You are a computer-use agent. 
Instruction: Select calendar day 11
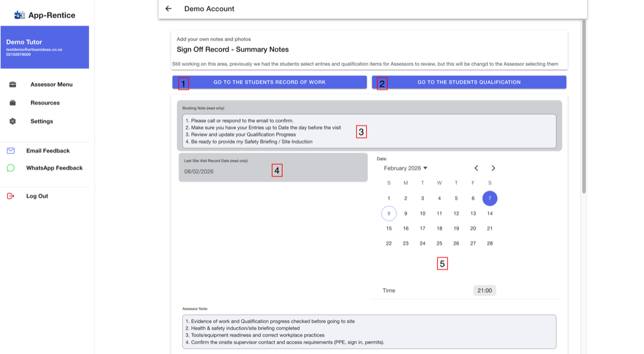(440, 213)
